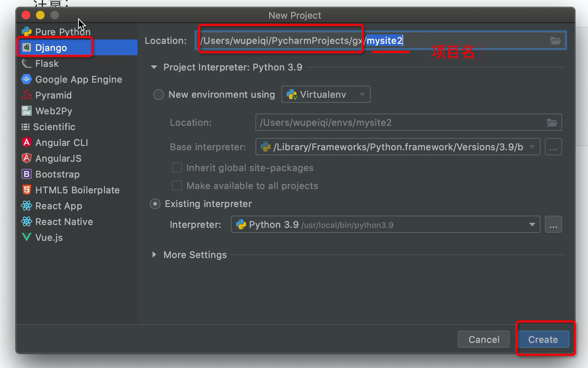The image size is (588, 368).
Task: Select the Flask icon in the sidebar
Action: [26, 63]
